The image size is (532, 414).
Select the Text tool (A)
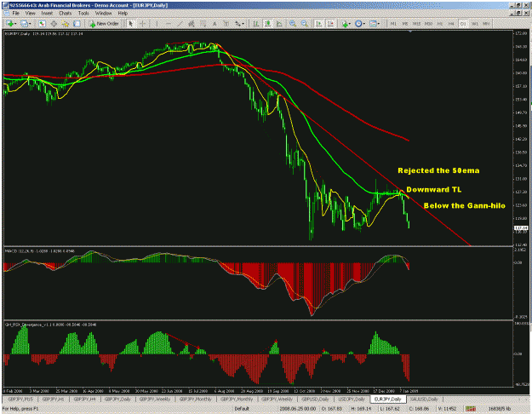215,24
